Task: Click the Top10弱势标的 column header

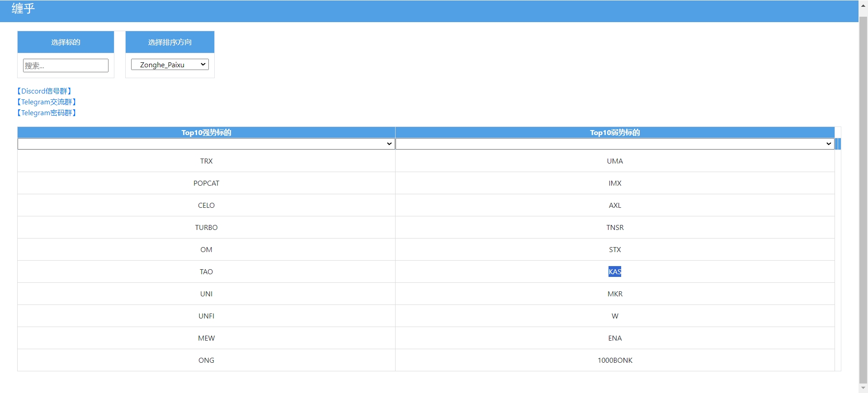Action: click(x=615, y=132)
